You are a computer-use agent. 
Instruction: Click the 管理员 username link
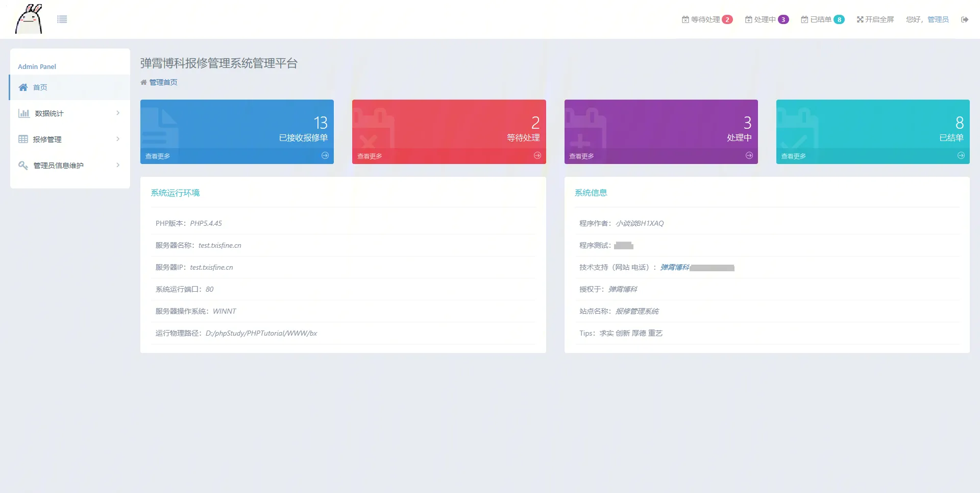click(x=938, y=19)
